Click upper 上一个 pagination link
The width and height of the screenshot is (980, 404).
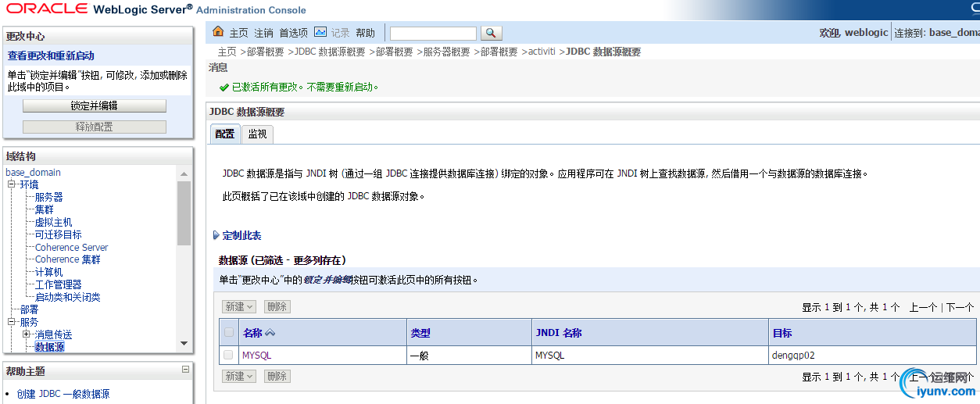[x=924, y=307]
